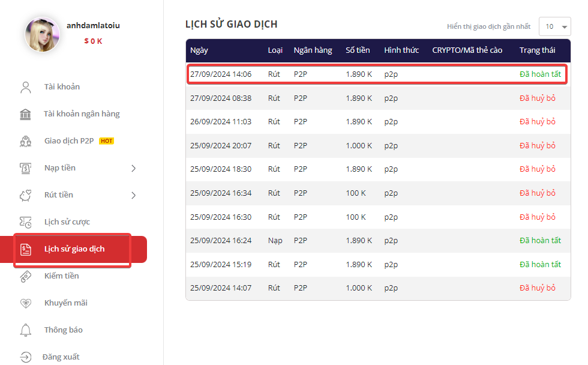Click Hiển thị giao dịch gần nhất label
The width and height of the screenshot is (588, 365).
pyautogui.click(x=488, y=26)
